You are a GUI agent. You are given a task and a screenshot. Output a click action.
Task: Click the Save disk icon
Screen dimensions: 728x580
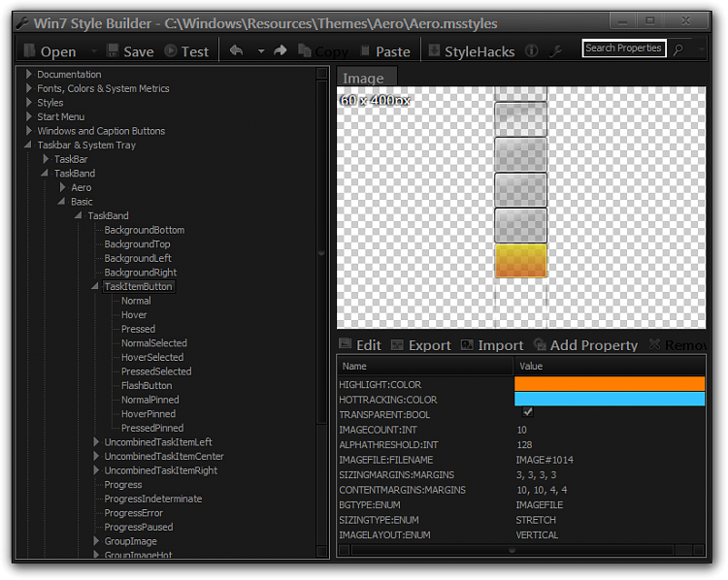click(113, 50)
